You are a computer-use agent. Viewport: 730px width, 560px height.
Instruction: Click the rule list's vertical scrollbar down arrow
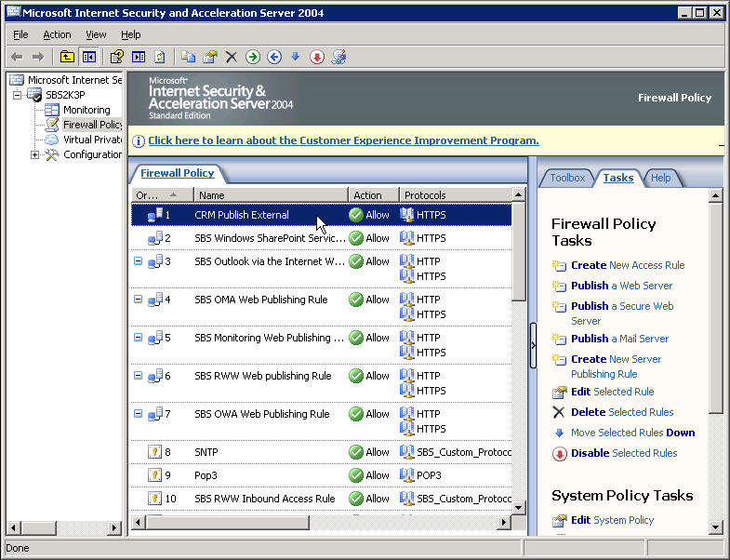pos(518,507)
